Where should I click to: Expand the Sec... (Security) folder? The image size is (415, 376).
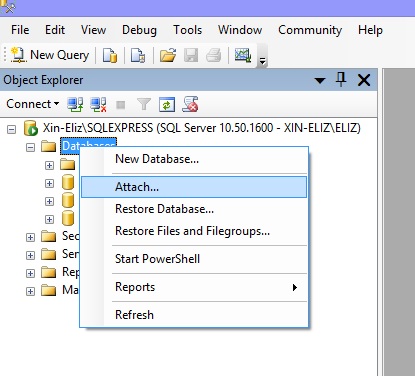point(30,237)
